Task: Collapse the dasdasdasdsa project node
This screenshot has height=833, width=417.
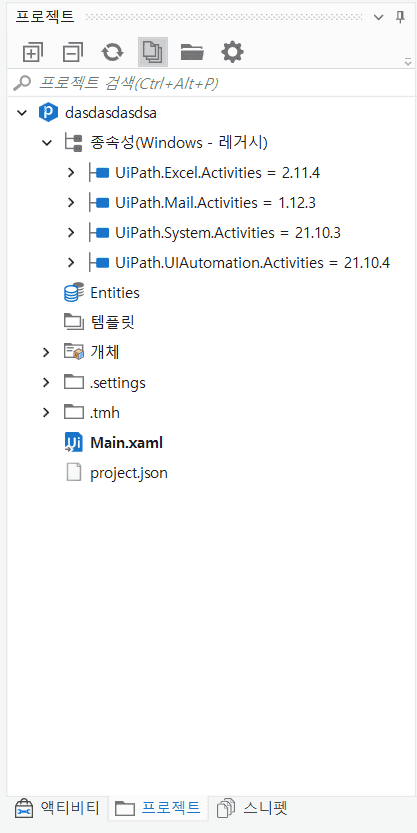Action: 22,113
